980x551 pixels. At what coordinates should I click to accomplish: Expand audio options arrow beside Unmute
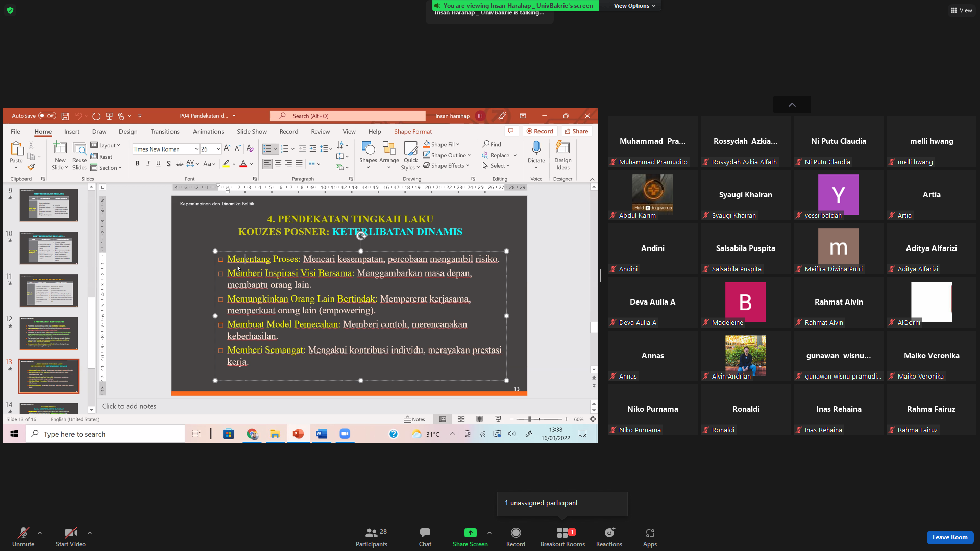click(x=40, y=533)
